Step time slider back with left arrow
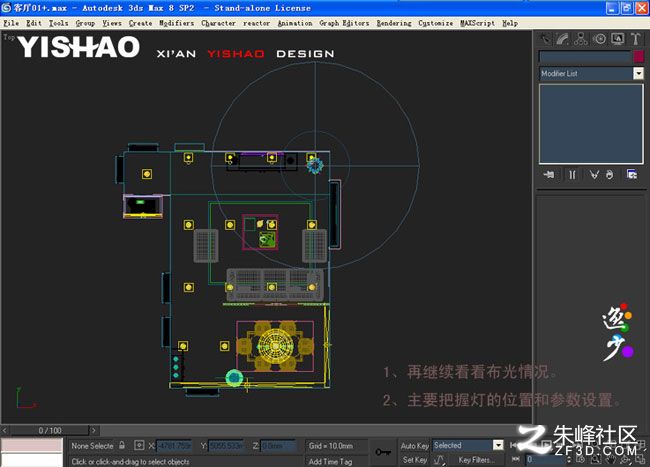 pyautogui.click(x=5, y=430)
